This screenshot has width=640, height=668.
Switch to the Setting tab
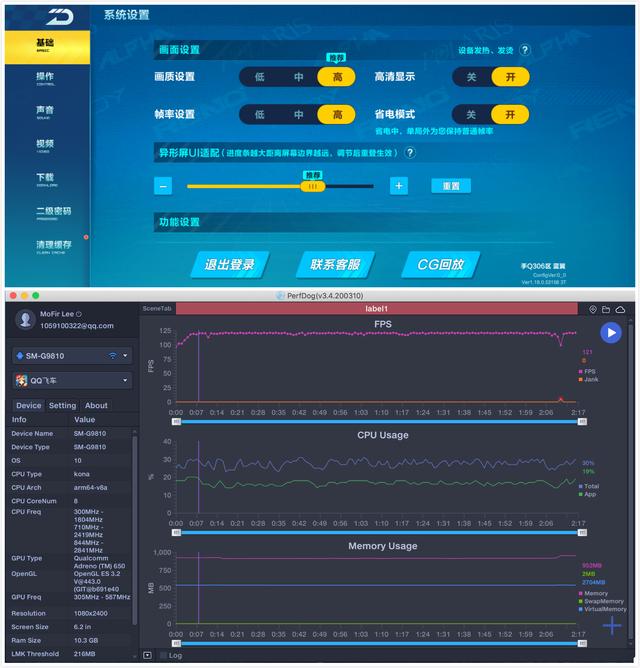62,406
